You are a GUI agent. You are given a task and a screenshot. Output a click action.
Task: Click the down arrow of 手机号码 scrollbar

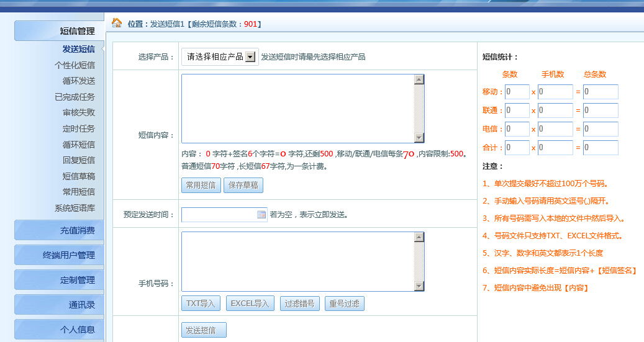coord(419,286)
